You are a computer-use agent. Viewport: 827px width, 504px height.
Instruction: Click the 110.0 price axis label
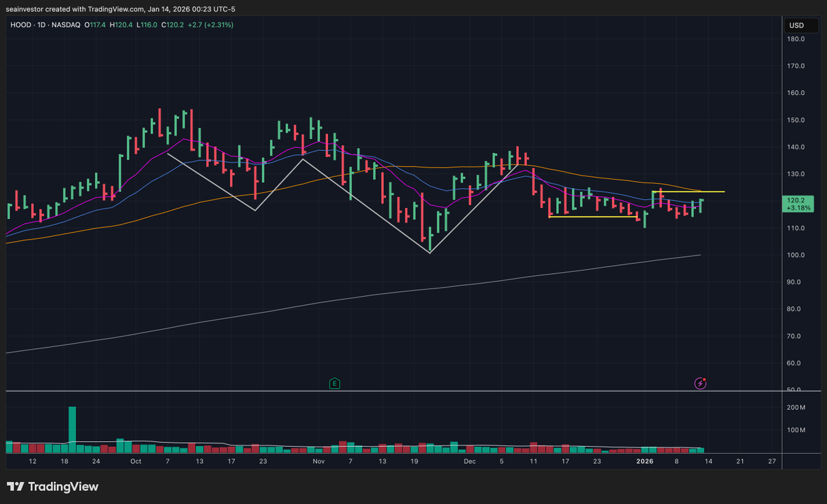[x=797, y=228]
